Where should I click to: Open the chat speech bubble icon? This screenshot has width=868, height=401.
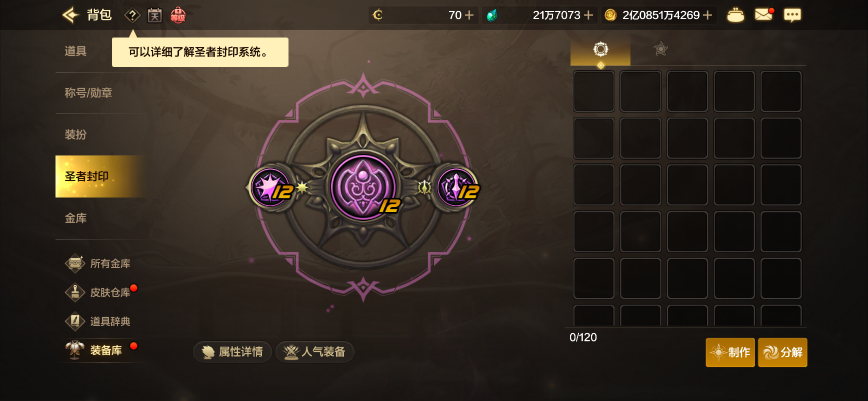pos(792,15)
